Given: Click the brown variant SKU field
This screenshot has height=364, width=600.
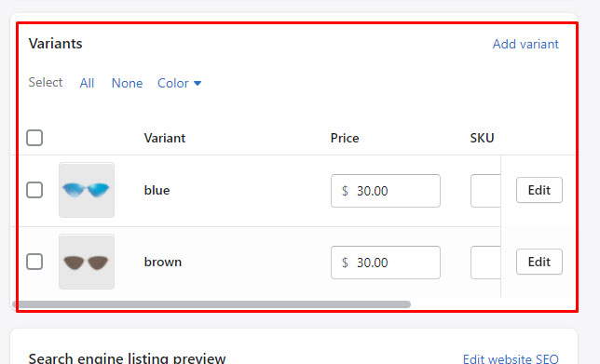Looking at the screenshot, I should coord(485,263).
